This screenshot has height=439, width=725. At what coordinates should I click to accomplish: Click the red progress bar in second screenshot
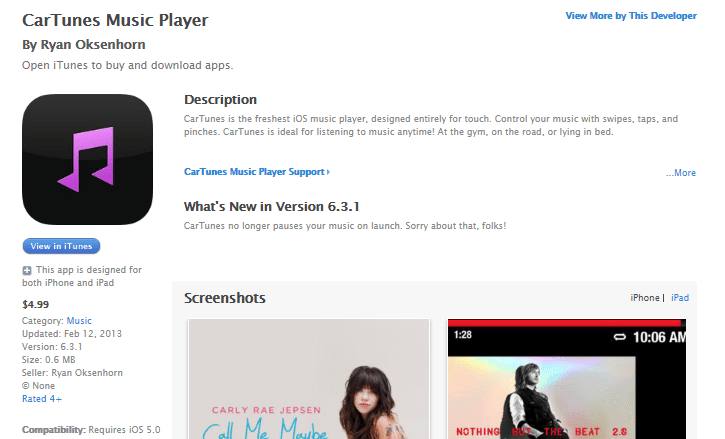pyautogui.click(x=565, y=323)
